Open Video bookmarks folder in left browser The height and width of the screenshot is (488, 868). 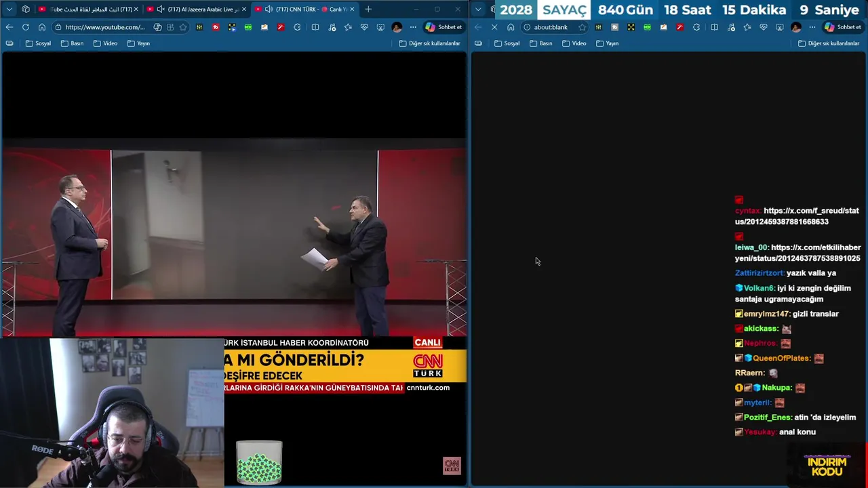[105, 43]
